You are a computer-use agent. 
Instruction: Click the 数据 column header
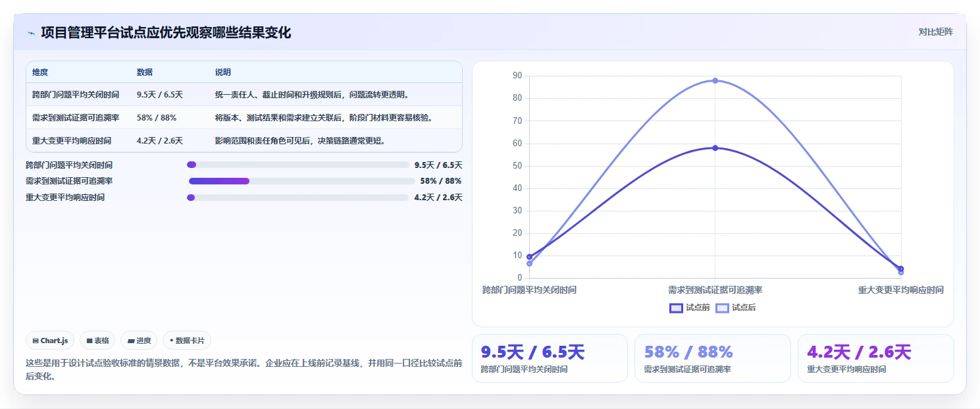click(x=145, y=72)
